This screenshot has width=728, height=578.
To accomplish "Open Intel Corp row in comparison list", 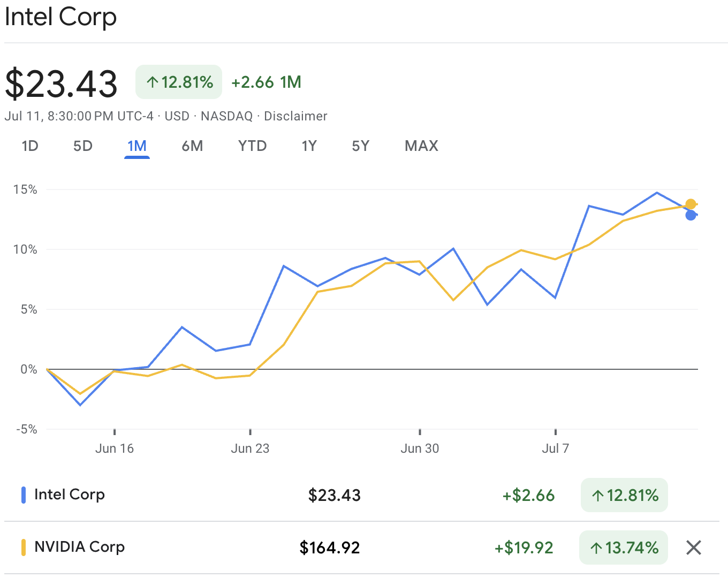I will point(70,495).
